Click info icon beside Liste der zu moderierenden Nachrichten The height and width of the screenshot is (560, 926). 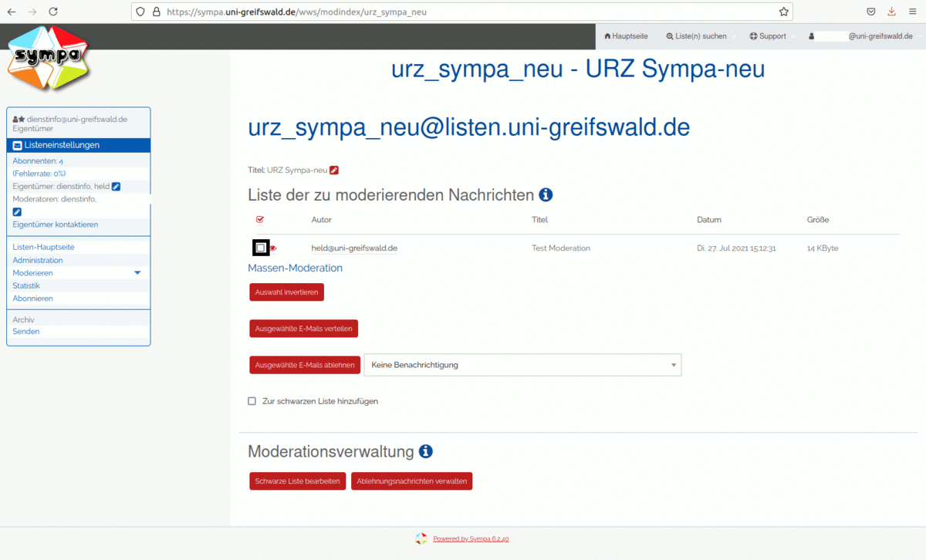coord(546,195)
